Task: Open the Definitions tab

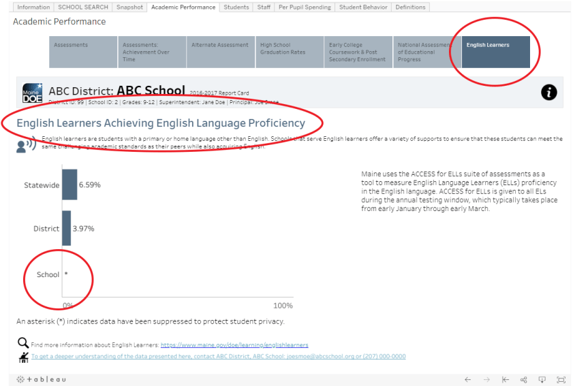Action: click(x=410, y=7)
